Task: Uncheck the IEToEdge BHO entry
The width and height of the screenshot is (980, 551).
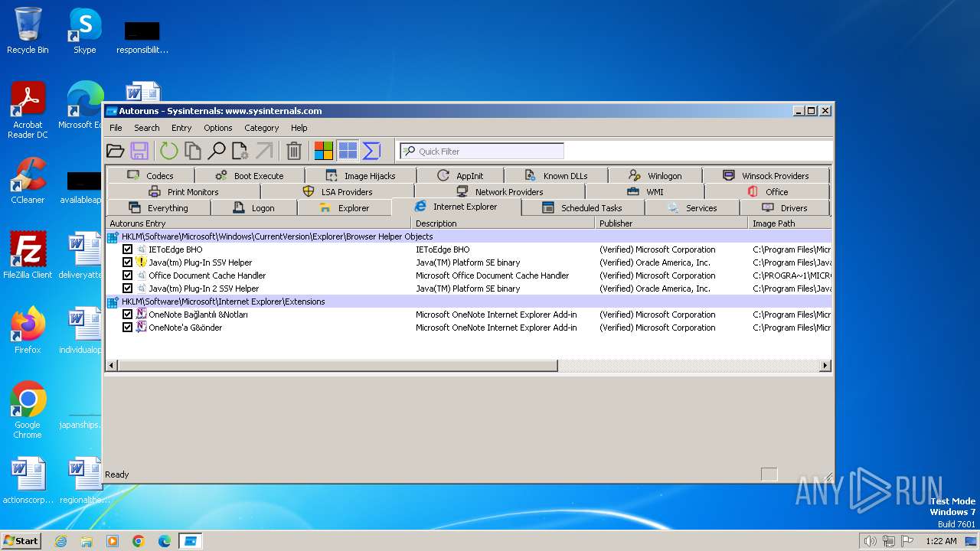Action: [127, 249]
